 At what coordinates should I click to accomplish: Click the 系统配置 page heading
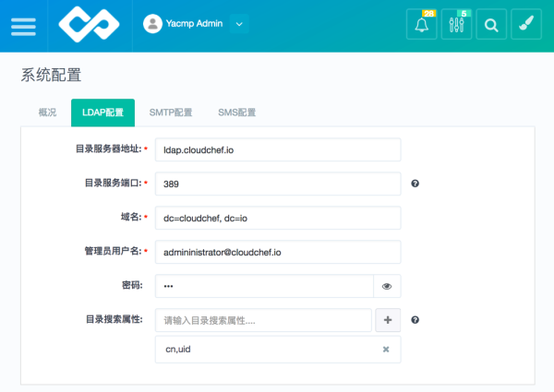tap(51, 75)
